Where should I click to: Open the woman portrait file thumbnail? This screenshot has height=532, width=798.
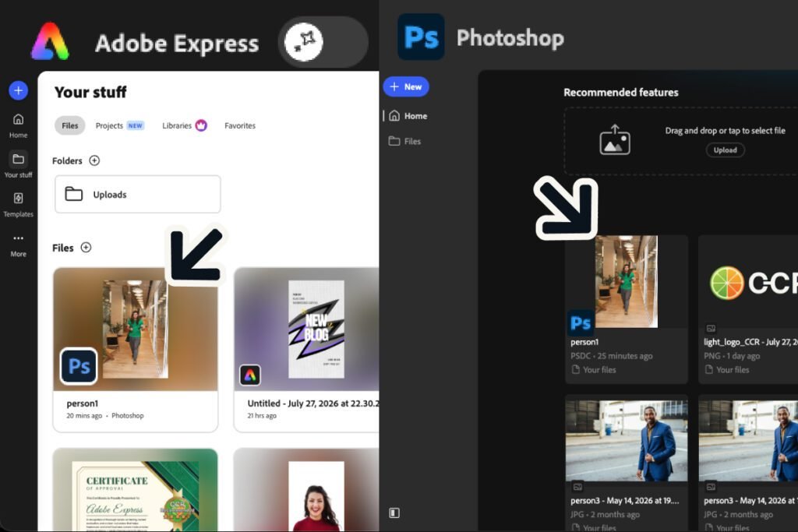point(306,490)
